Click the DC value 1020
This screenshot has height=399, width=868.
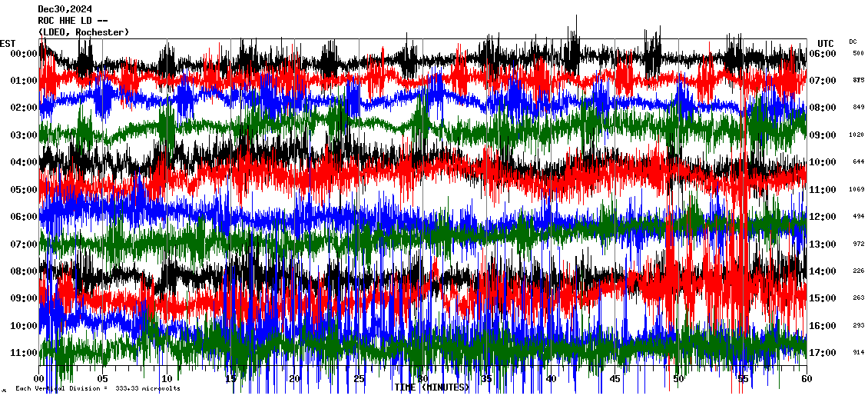click(x=856, y=135)
